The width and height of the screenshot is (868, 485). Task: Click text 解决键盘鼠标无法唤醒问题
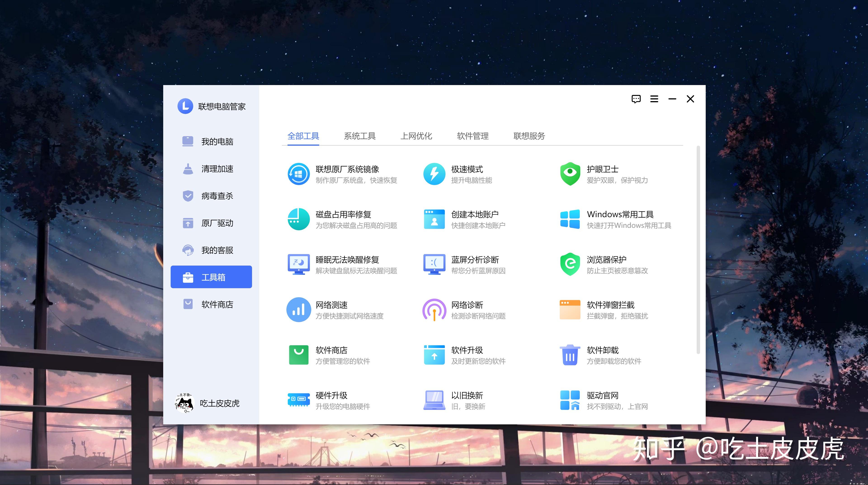click(356, 271)
